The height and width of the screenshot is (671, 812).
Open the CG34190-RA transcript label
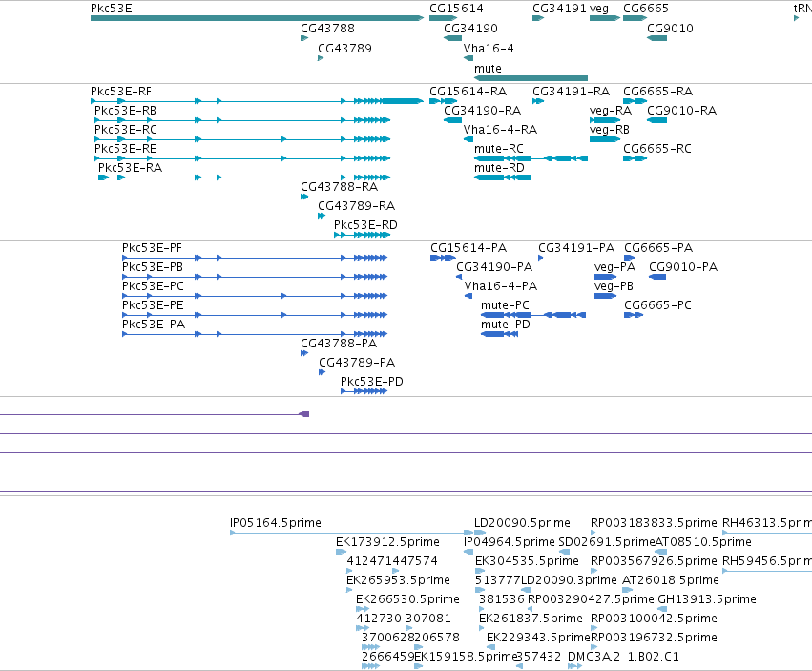pyautogui.click(x=482, y=111)
